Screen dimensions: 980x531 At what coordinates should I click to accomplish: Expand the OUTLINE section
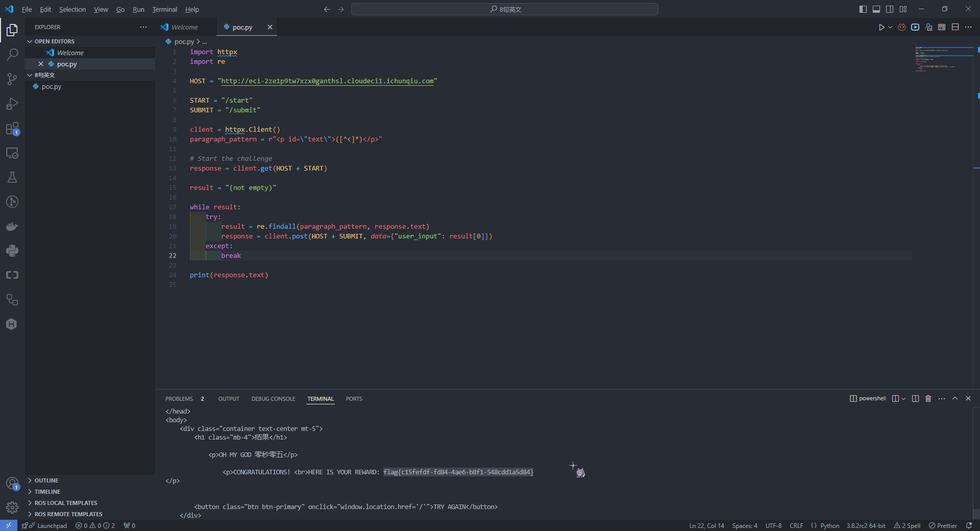46,480
